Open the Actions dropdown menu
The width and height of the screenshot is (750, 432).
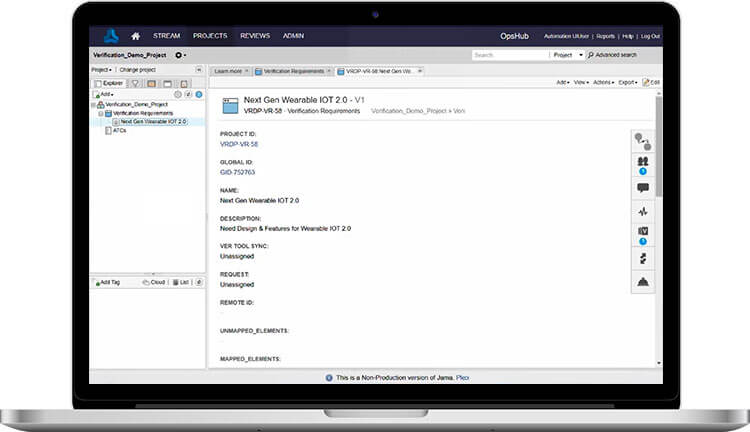(604, 82)
